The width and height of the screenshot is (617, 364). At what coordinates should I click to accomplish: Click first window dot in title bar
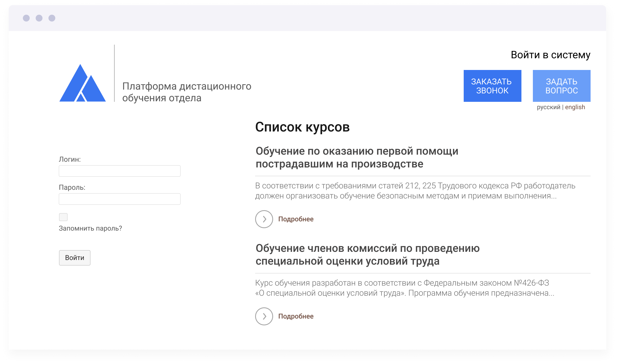tap(26, 18)
